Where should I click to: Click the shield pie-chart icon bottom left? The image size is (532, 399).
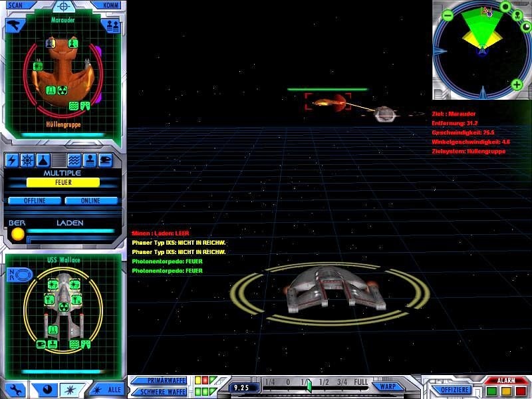(48, 389)
